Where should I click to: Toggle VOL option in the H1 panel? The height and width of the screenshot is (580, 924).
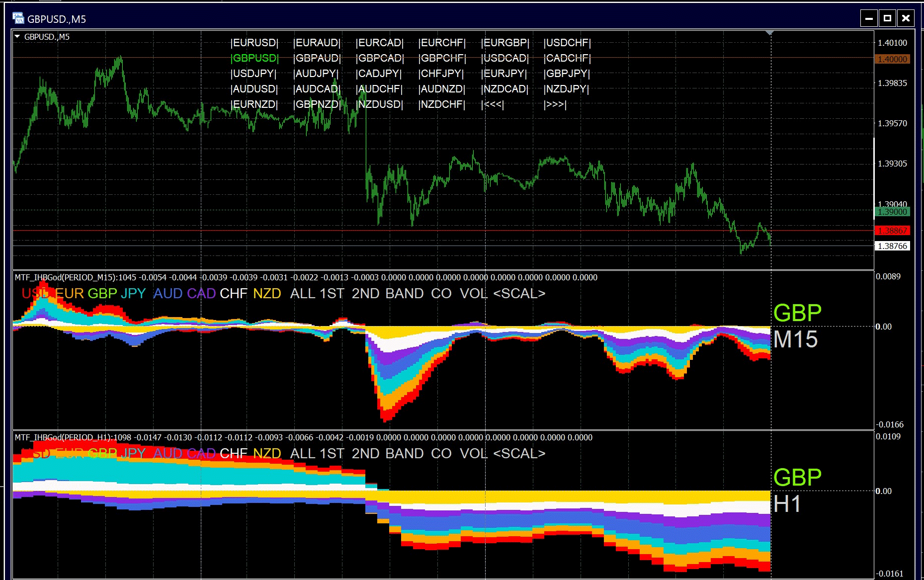(474, 454)
